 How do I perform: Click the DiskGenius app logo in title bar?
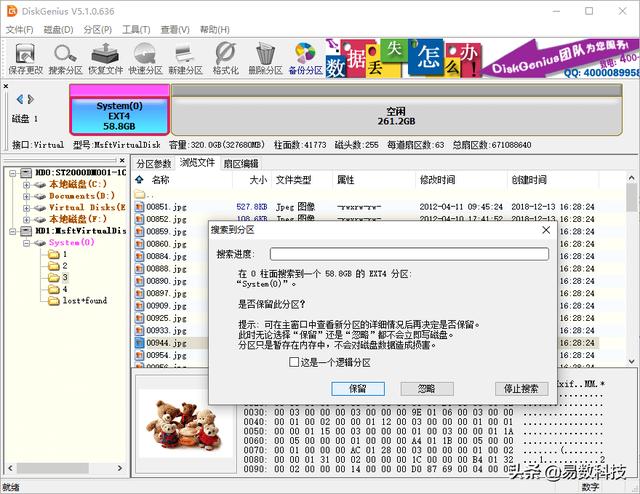tap(12, 11)
